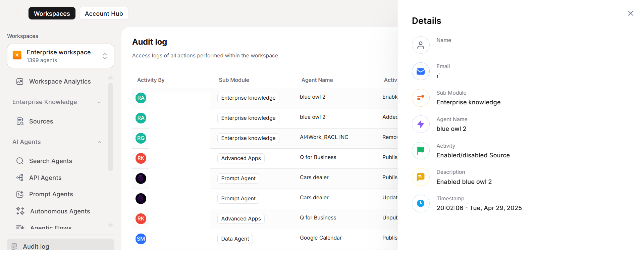The width and height of the screenshot is (644, 253).
Task: Click the API Agents node icon
Action: 20,178
